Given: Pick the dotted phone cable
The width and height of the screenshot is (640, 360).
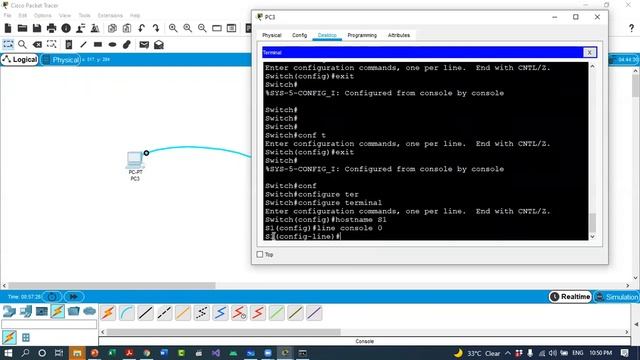Looking at the screenshot, I should click(x=202, y=313).
